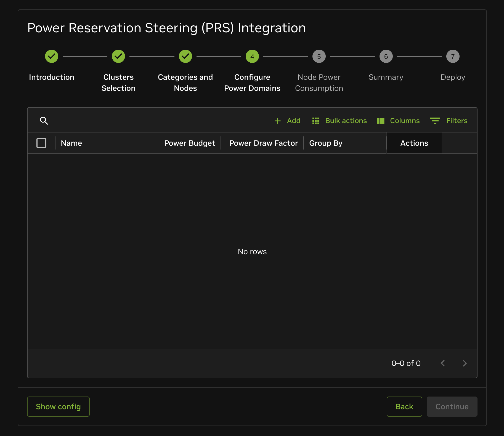Click the Introduction step checkmark
504x436 pixels.
[x=52, y=56]
